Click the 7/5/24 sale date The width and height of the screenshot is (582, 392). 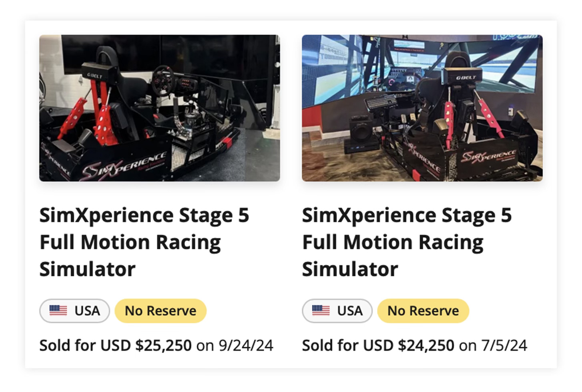pyautogui.click(x=504, y=345)
